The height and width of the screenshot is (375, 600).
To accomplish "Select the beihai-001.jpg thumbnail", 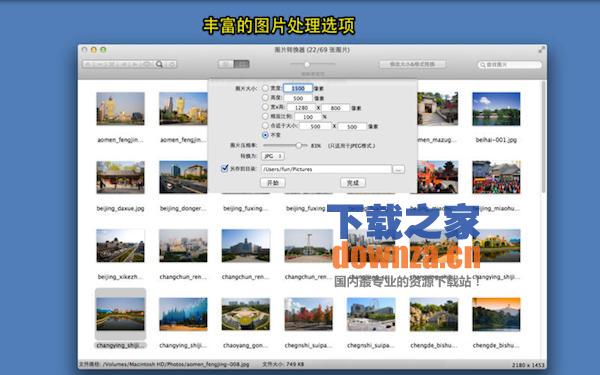I will tap(496, 109).
